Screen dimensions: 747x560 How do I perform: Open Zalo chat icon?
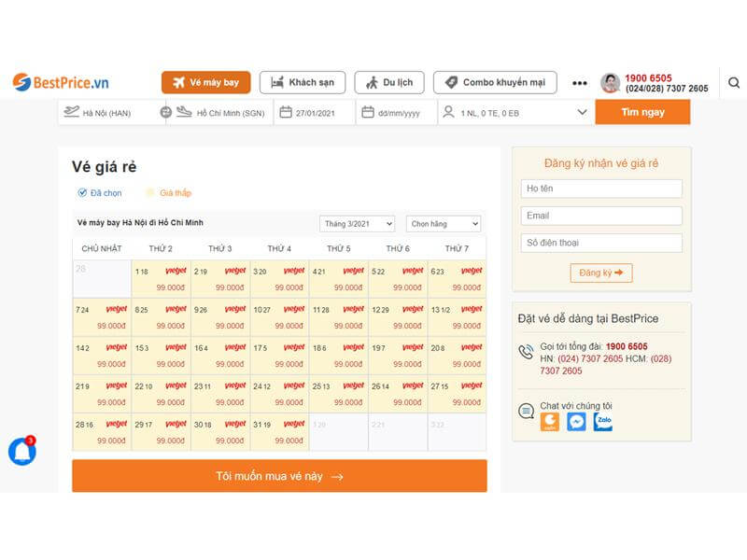pos(603,422)
